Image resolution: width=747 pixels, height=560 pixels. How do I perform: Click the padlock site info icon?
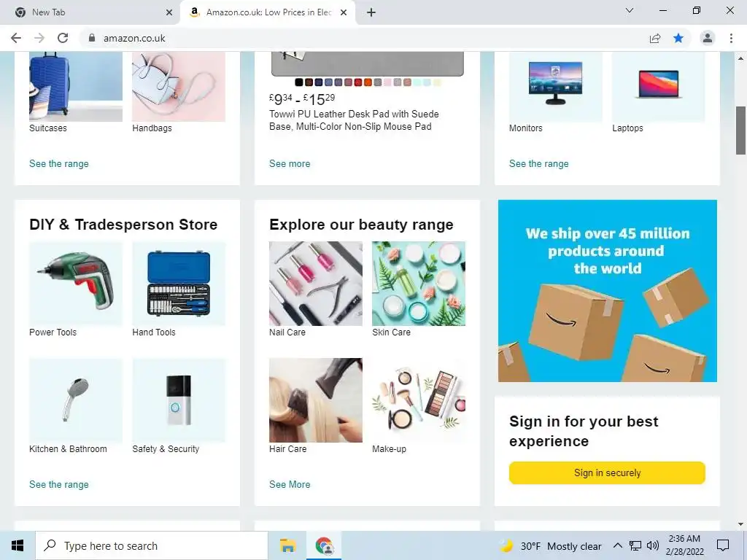[92, 38]
